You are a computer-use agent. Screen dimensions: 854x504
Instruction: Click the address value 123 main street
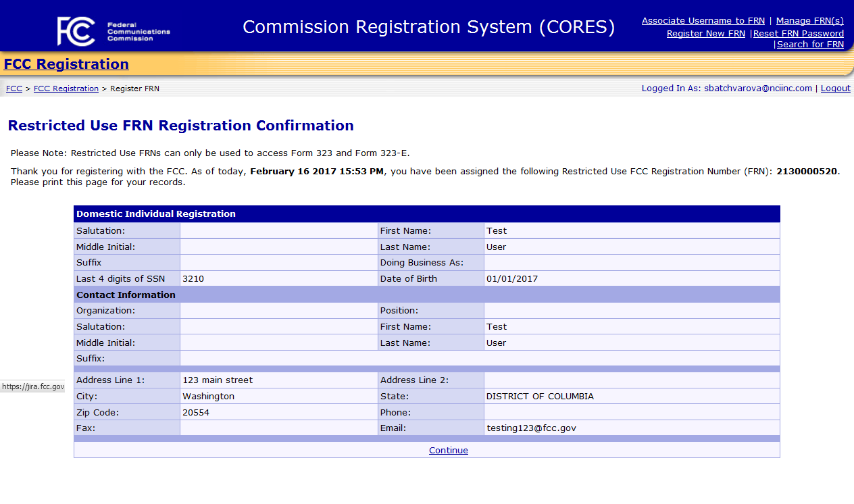pos(218,380)
